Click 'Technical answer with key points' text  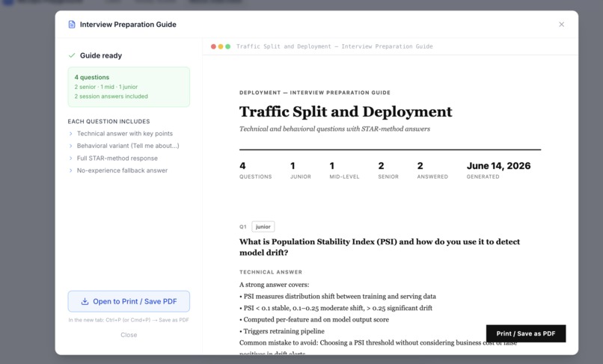[125, 134]
